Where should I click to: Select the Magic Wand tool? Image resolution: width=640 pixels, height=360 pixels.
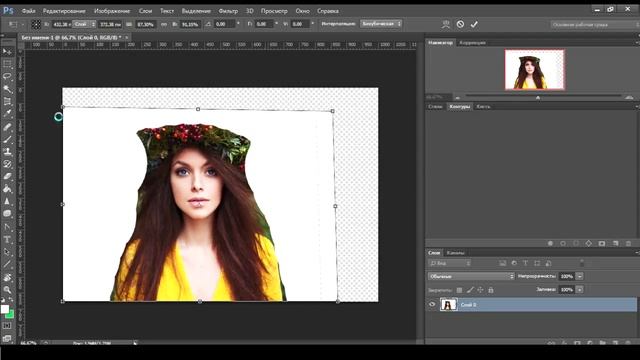[x=7, y=89]
